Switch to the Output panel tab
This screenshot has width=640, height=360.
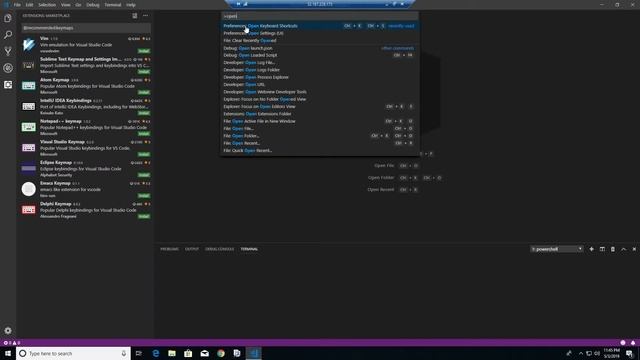pos(192,249)
